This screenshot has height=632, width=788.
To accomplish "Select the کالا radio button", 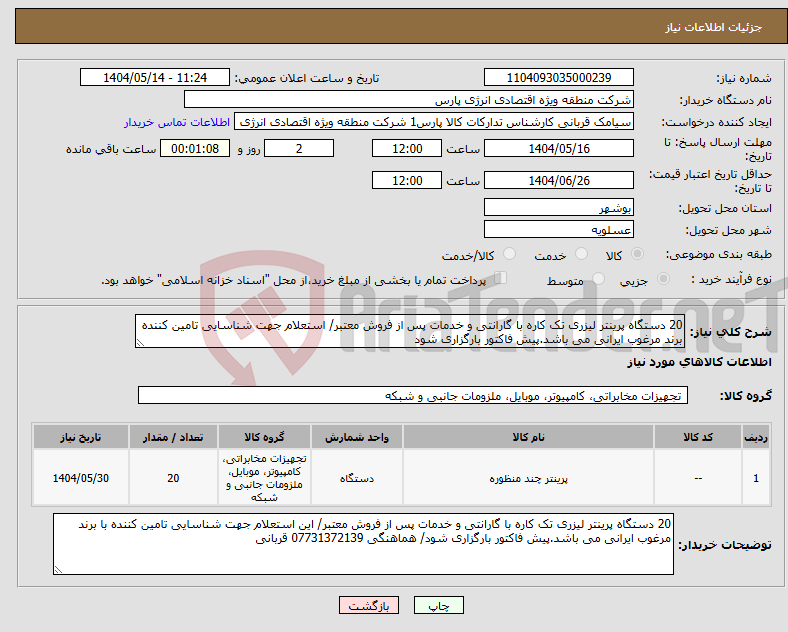I will (637, 254).
